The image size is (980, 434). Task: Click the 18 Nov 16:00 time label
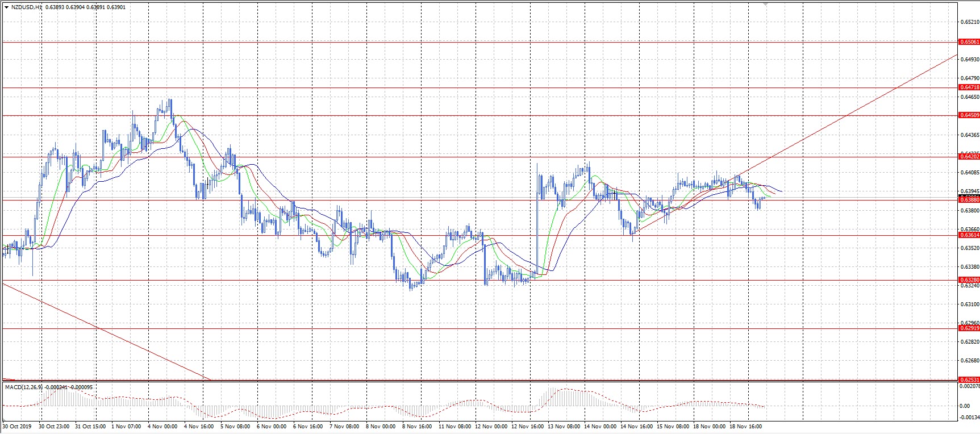pyautogui.click(x=745, y=426)
